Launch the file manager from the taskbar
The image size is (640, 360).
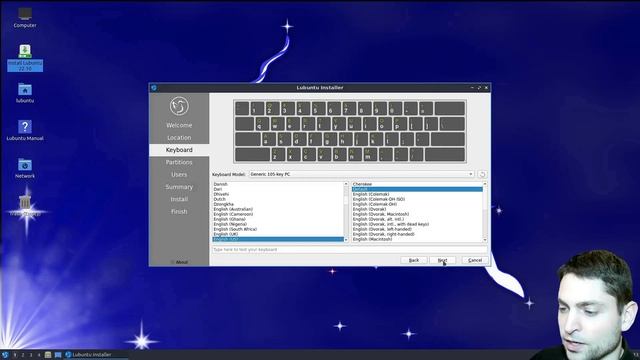coord(48,355)
